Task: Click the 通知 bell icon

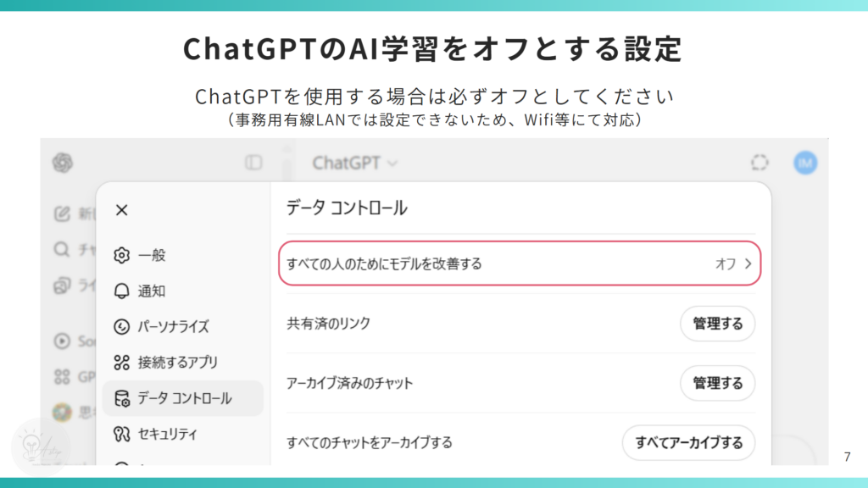Action: tap(121, 291)
